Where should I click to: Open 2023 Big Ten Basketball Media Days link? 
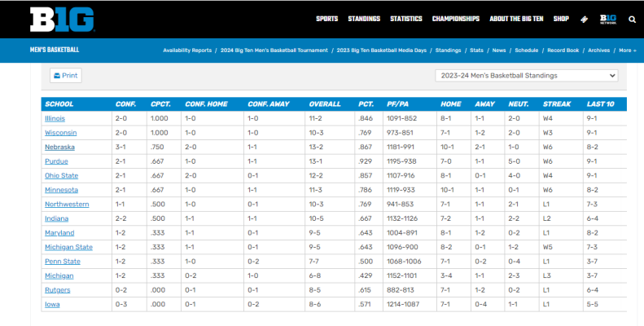click(382, 51)
